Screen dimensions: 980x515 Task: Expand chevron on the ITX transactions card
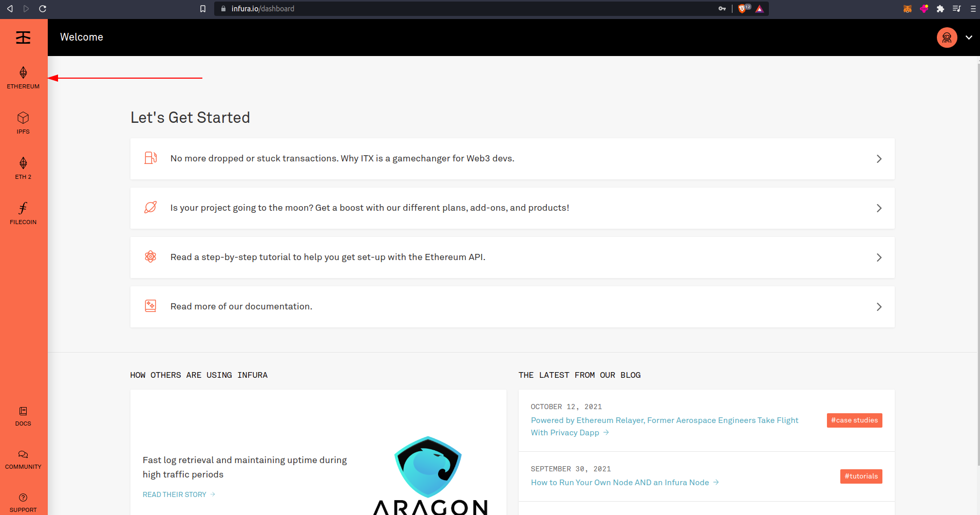[879, 159]
